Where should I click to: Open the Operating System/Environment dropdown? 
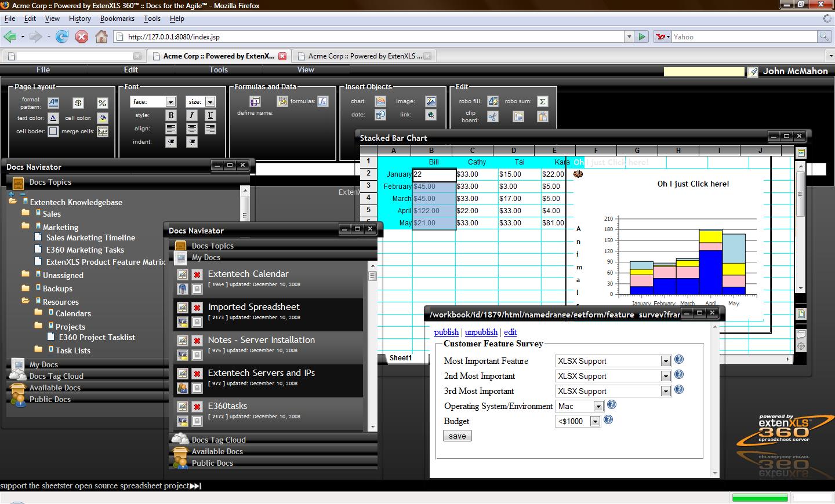579,406
